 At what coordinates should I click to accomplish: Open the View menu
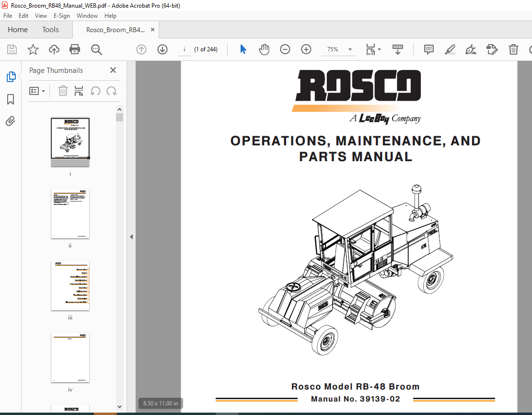point(41,16)
